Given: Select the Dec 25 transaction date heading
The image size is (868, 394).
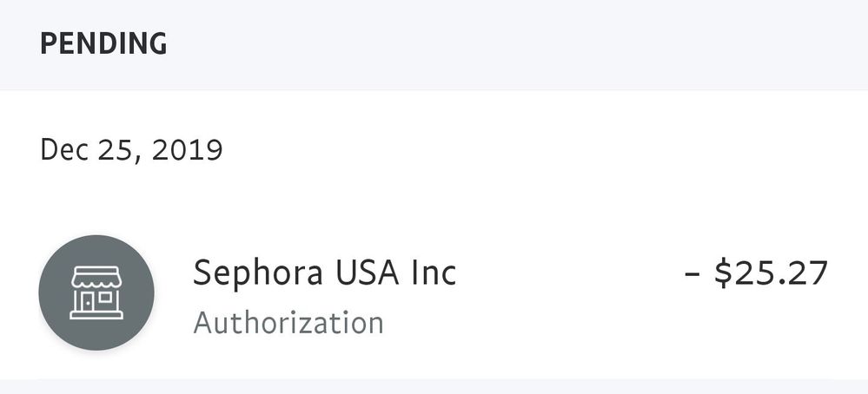Looking at the screenshot, I should 131,150.
